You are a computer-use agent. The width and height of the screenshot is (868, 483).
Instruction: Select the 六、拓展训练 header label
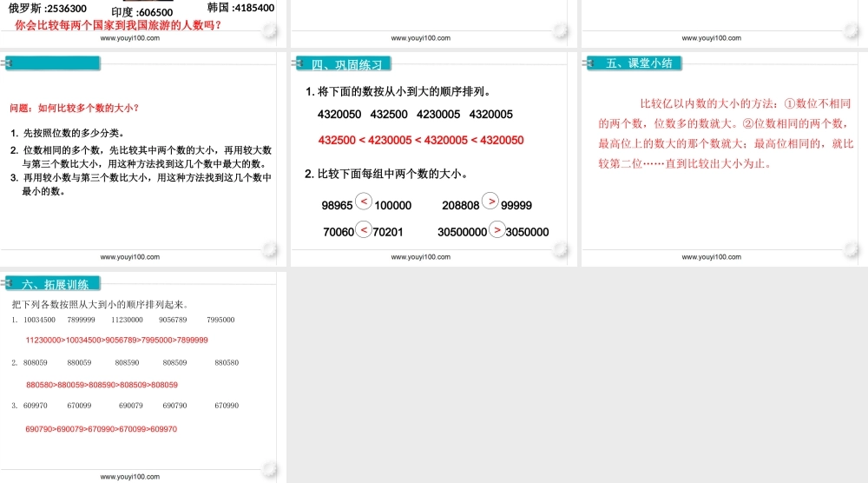(56, 284)
